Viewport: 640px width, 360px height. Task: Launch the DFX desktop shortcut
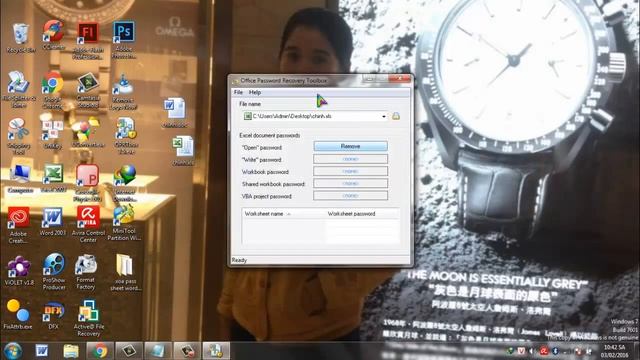tap(53, 315)
